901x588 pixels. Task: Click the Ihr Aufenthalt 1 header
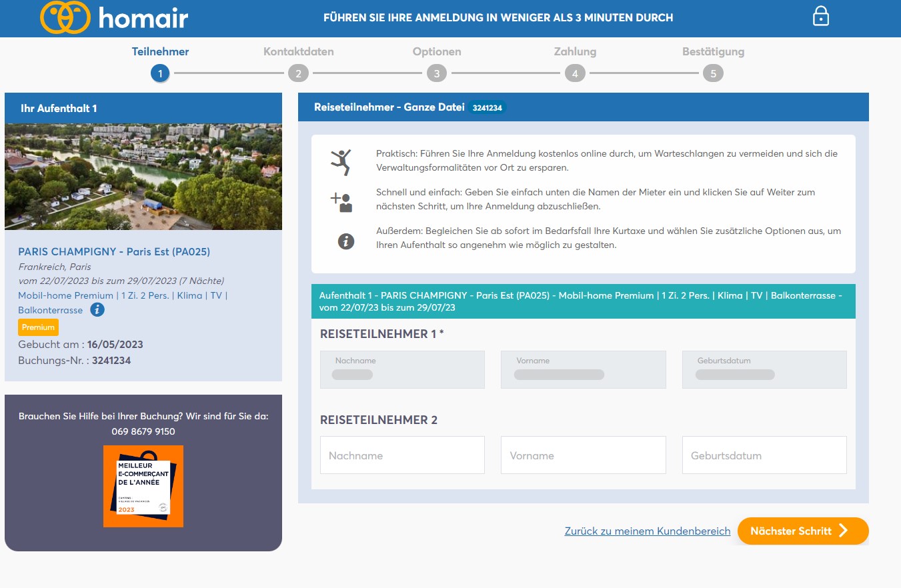pyautogui.click(x=143, y=108)
